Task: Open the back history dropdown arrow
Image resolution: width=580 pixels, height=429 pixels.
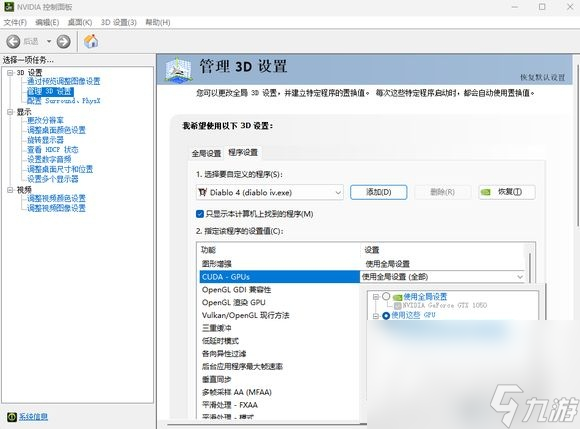Action: 49,41
